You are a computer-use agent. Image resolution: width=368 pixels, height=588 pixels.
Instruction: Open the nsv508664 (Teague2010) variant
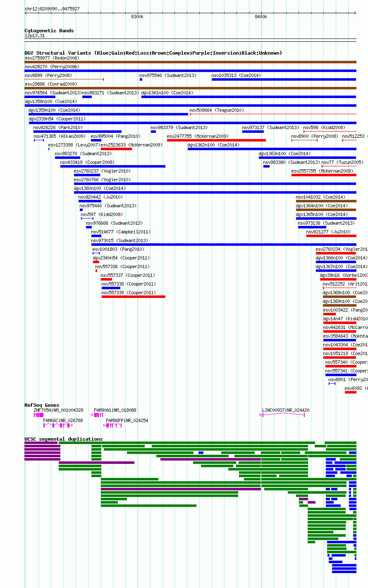[217, 110]
